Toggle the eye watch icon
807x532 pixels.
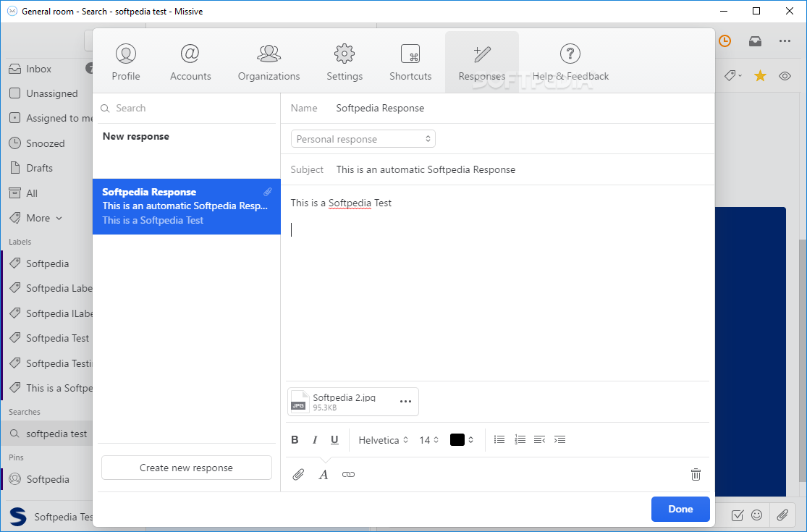pyautogui.click(x=785, y=76)
